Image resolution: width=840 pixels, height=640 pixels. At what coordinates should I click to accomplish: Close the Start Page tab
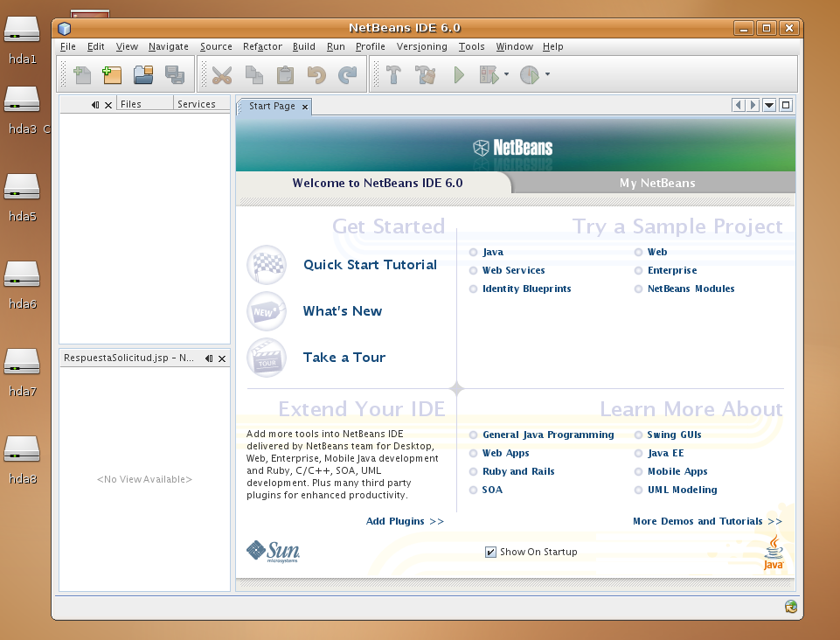pos(305,107)
